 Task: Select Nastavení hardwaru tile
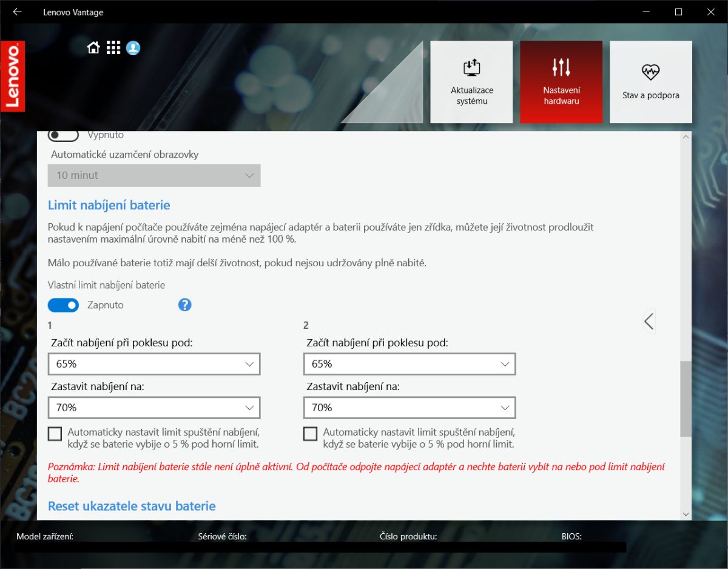(x=561, y=82)
